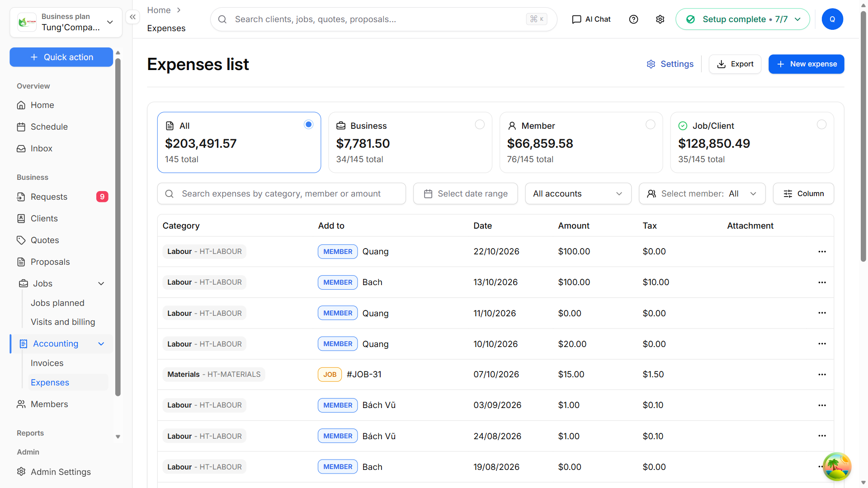The height and width of the screenshot is (488, 868).
Task: Click the sidebar scrollbar down arrow
Action: 118,437
